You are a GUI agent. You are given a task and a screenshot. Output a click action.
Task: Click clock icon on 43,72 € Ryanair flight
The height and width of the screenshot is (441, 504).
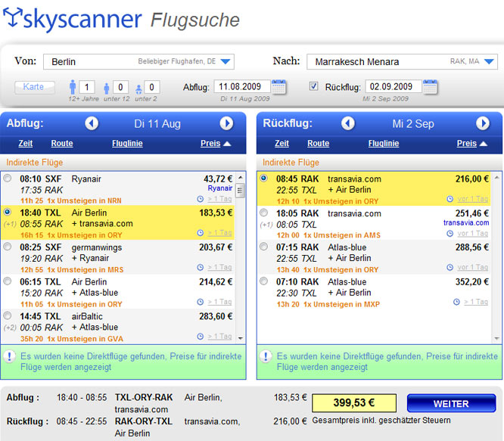pos(201,199)
